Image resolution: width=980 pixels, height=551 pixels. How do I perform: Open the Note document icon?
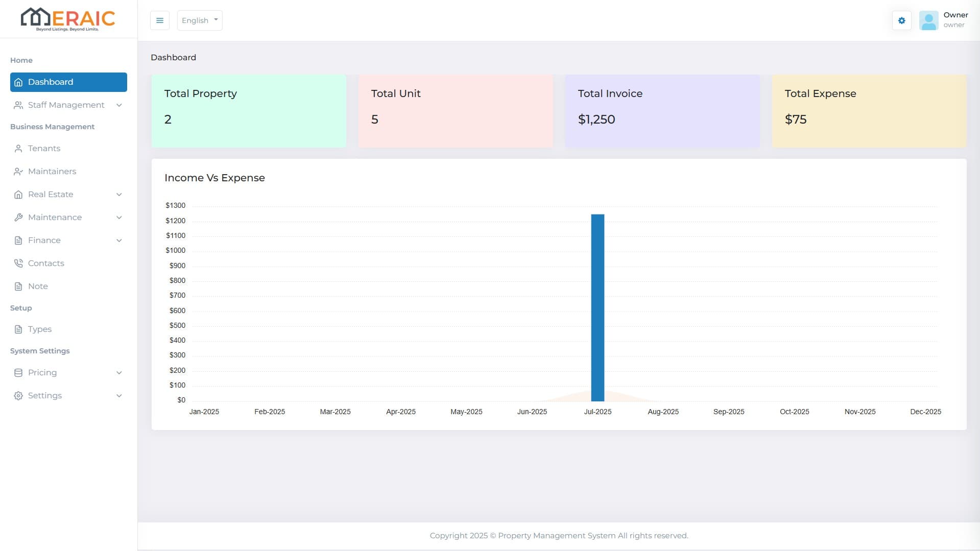[18, 286]
